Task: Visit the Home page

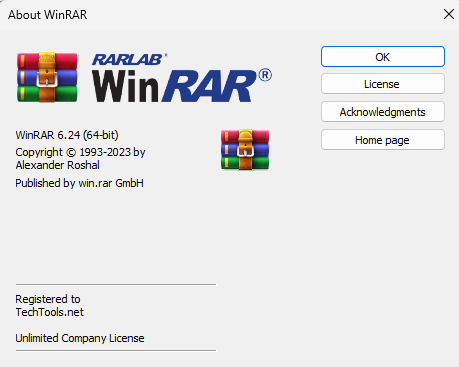Action: click(x=383, y=140)
